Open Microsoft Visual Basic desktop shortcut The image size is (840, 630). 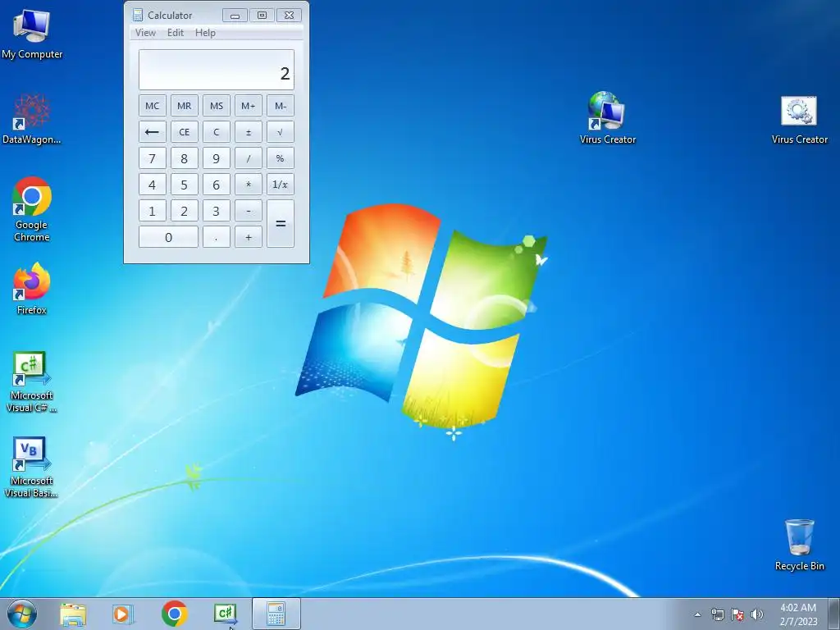pyautogui.click(x=32, y=467)
